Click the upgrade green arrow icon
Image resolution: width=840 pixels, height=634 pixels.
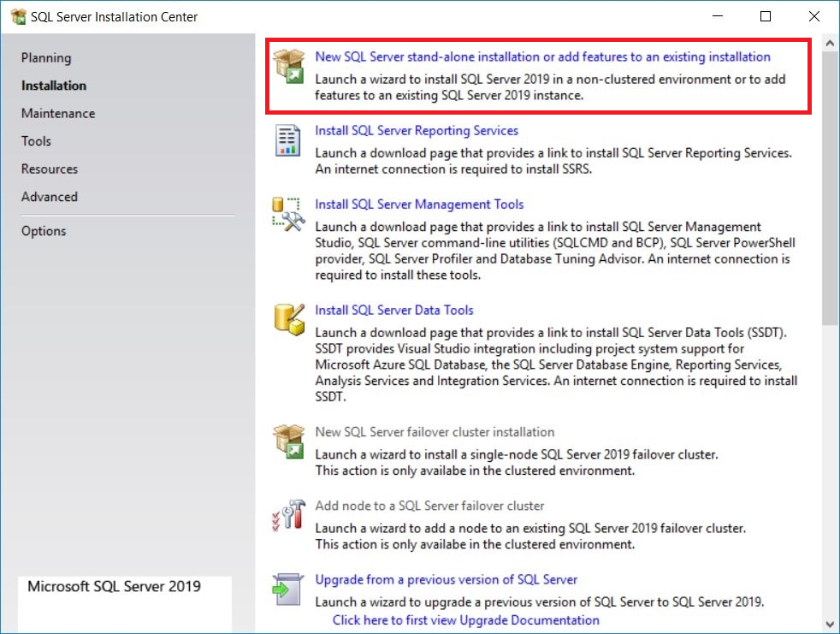[288, 589]
